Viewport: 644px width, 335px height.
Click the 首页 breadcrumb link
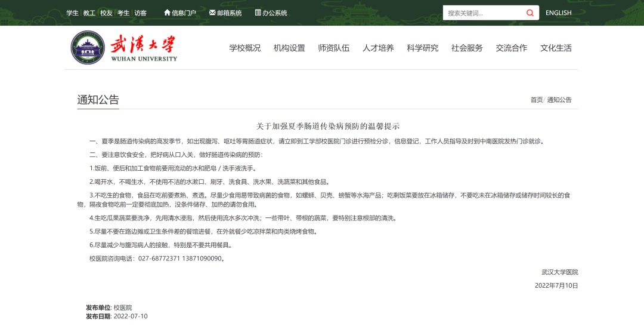tap(537, 100)
